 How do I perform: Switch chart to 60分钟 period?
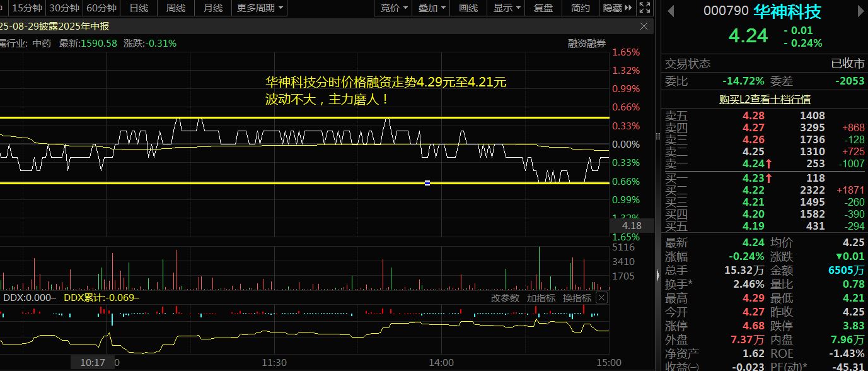pos(101,8)
